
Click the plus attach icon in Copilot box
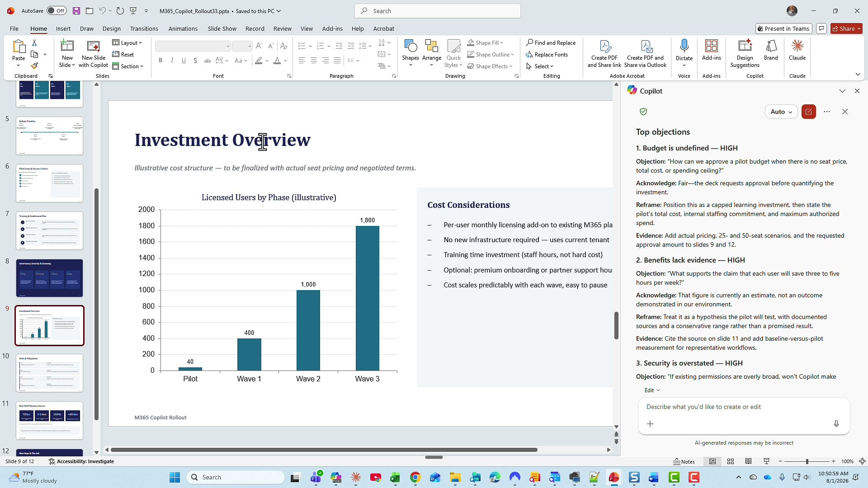pyautogui.click(x=650, y=424)
